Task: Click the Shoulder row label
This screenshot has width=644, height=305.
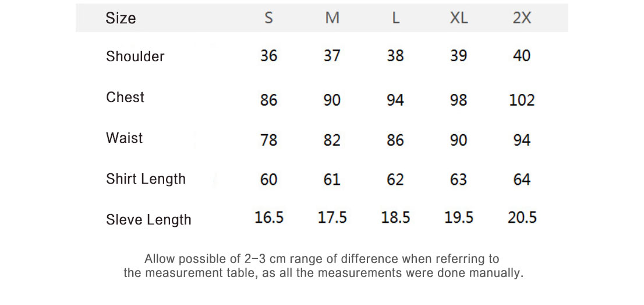Action: click(135, 57)
